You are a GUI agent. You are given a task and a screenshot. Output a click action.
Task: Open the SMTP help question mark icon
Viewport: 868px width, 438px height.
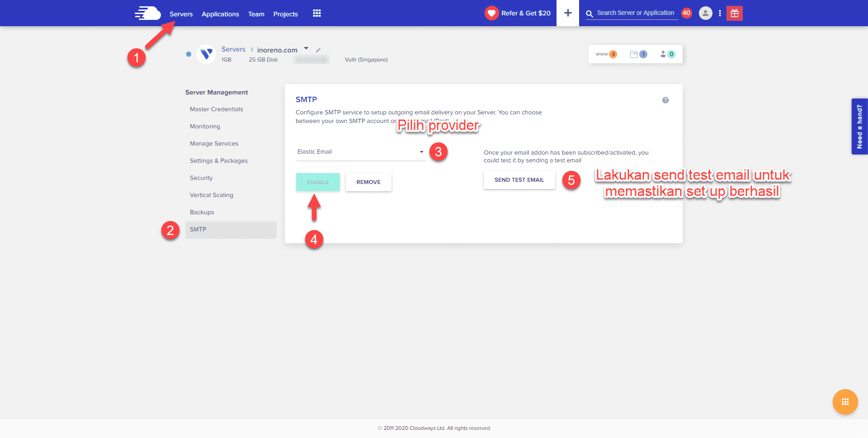[x=665, y=100]
